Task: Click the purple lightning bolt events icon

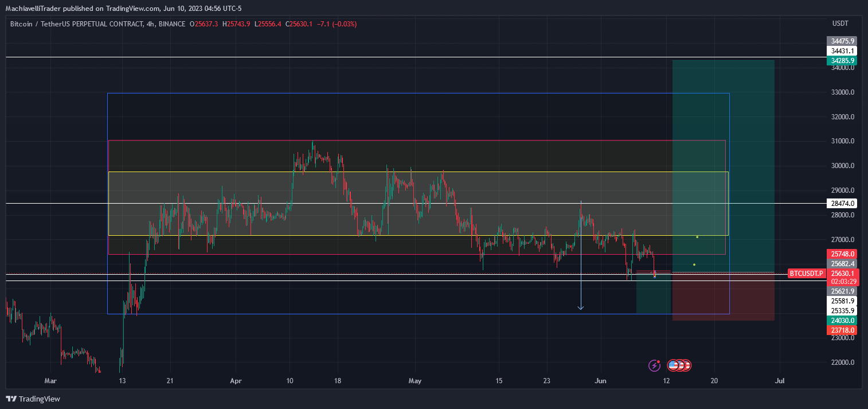Action: pos(654,365)
